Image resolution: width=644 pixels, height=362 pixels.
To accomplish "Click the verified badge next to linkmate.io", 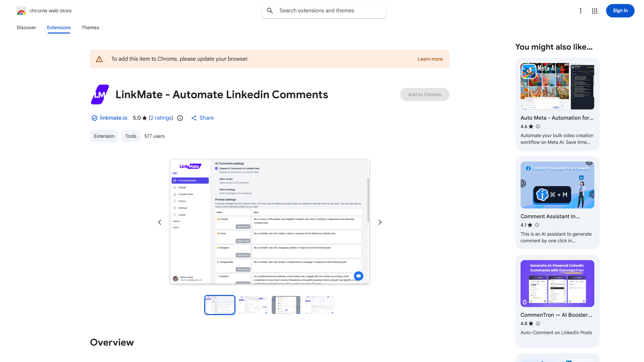I will pos(94,118).
